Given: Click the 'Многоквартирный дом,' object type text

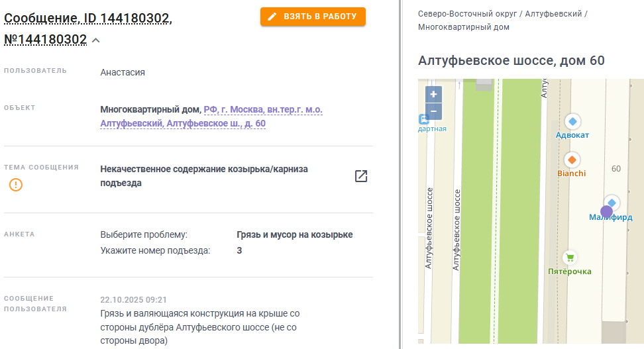Looking at the screenshot, I should [x=151, y=110].
